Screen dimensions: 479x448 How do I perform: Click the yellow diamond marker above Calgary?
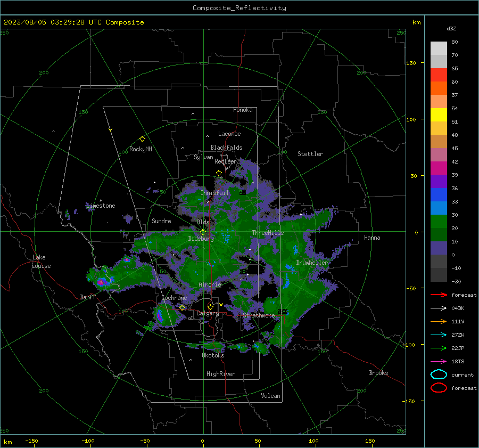(210, 307)
